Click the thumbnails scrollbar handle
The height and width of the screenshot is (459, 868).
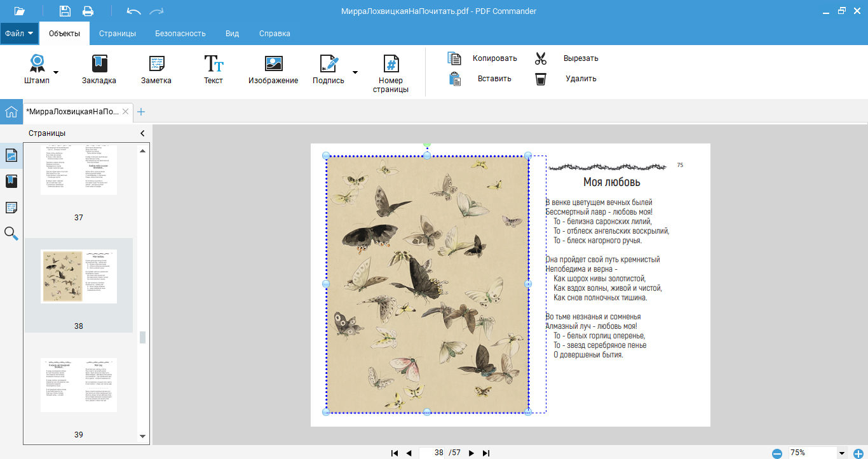click(142, 337)
